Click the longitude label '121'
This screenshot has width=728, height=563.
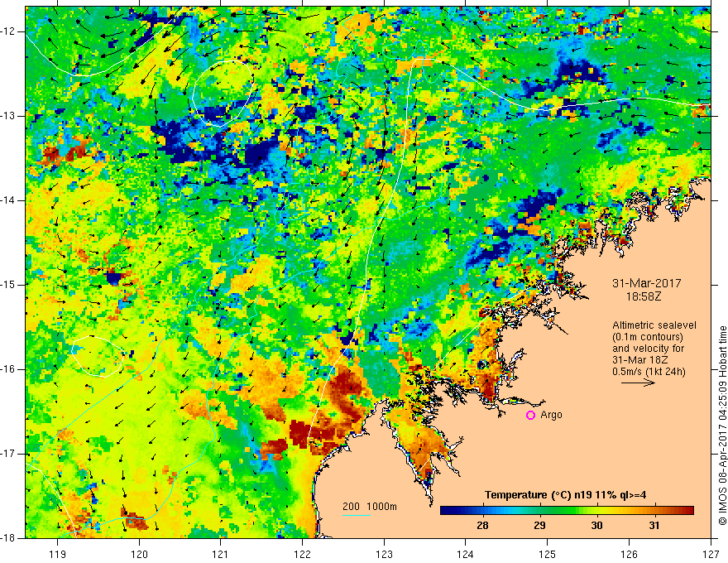(221, 554)
